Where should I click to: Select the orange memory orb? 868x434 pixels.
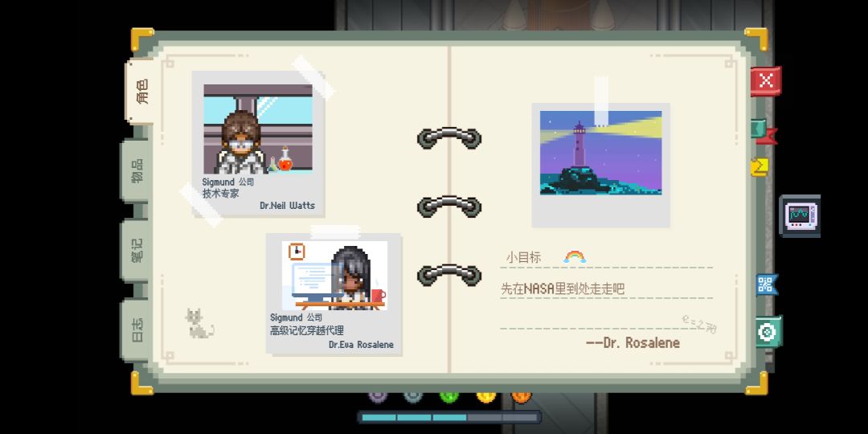tap(521, 396)
